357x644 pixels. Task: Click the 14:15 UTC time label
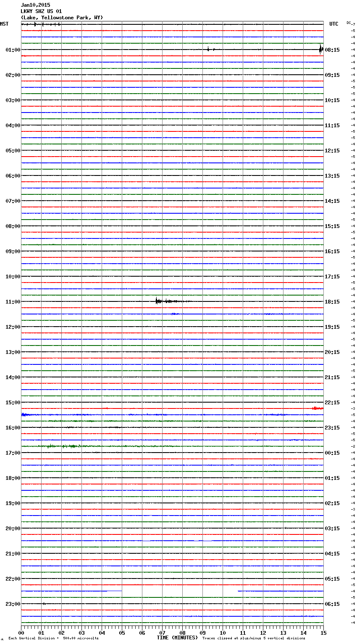(332, 201)
